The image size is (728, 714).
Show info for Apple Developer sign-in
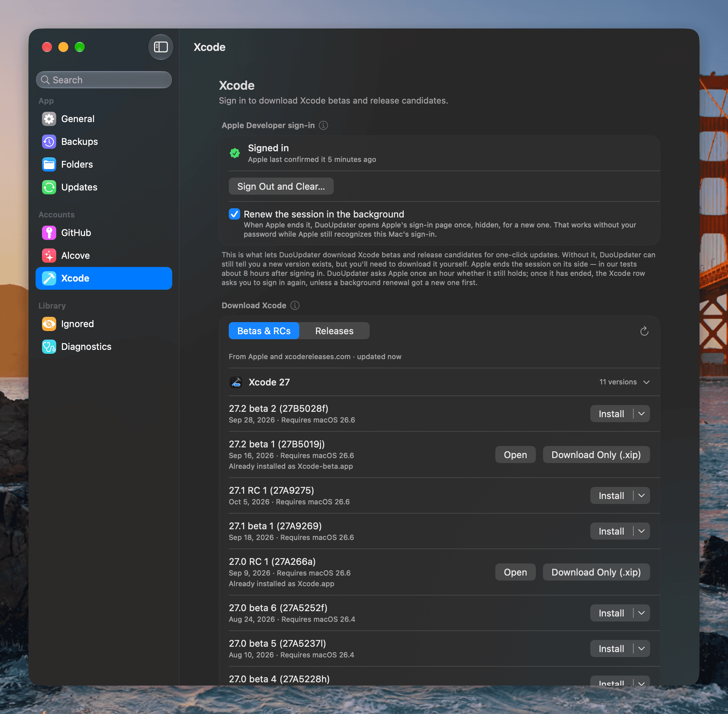(323, 125)
